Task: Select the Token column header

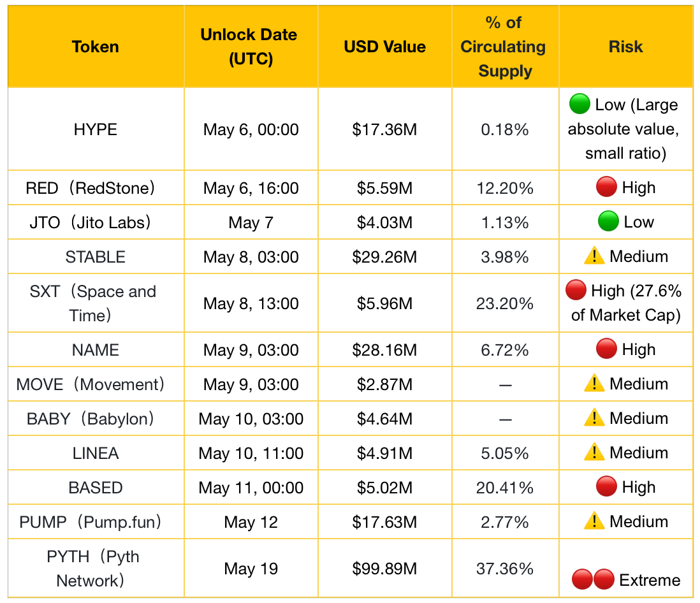Action: pyautogui.click(x=96, y=47)
